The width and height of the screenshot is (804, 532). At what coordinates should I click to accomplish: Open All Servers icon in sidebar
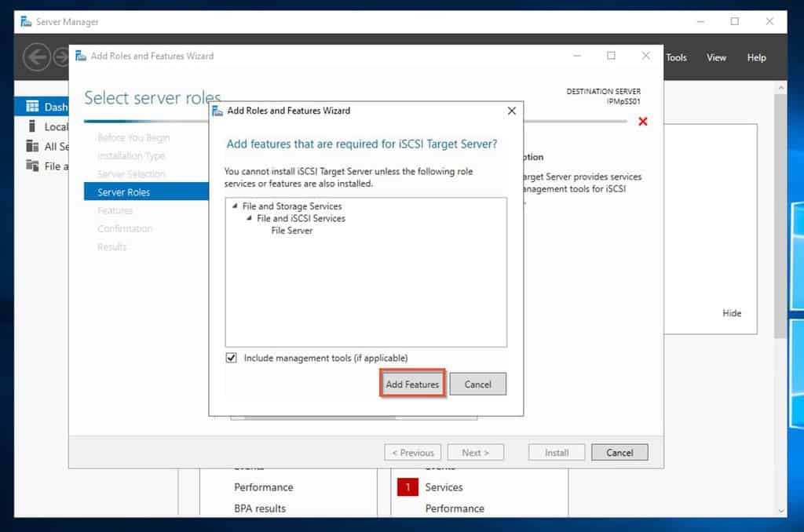point(32,146)
